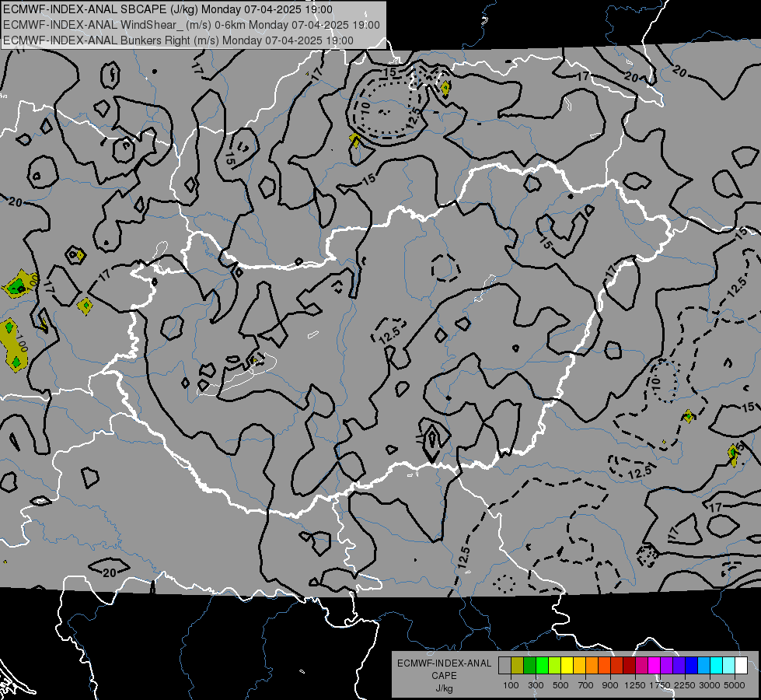
Task: Pick the orange swatch just after the 700 tick
Action: pyautogui.click(x=592, y=666)
